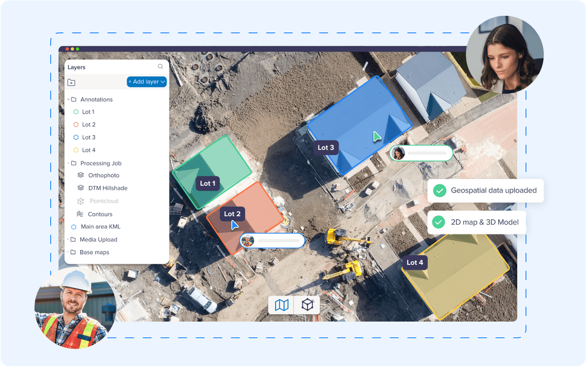Click the green Lot 1 polygon icon

[x=76, y=112]
